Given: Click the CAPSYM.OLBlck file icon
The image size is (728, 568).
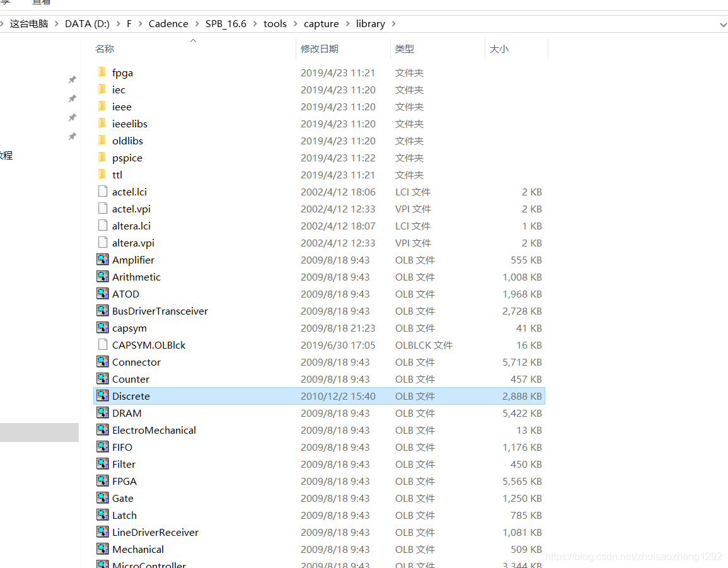Looking at the screenshot, I should tap(103, 345).
